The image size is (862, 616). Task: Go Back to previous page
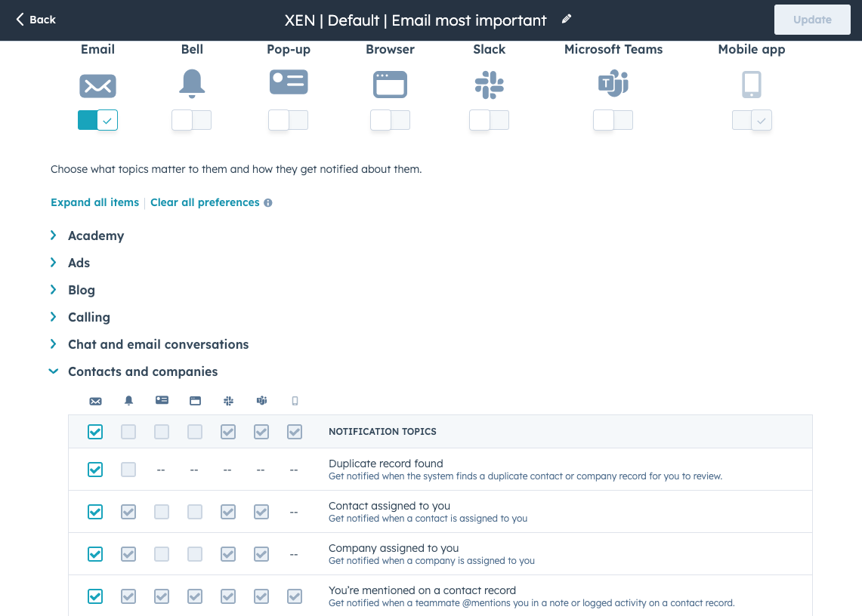pos(36,20)
